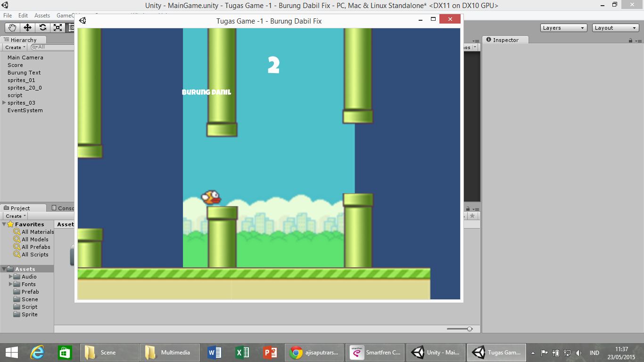Open Inspector panel options menu icon
Viewport: 644px width, 362px height.
coord(638,41)
